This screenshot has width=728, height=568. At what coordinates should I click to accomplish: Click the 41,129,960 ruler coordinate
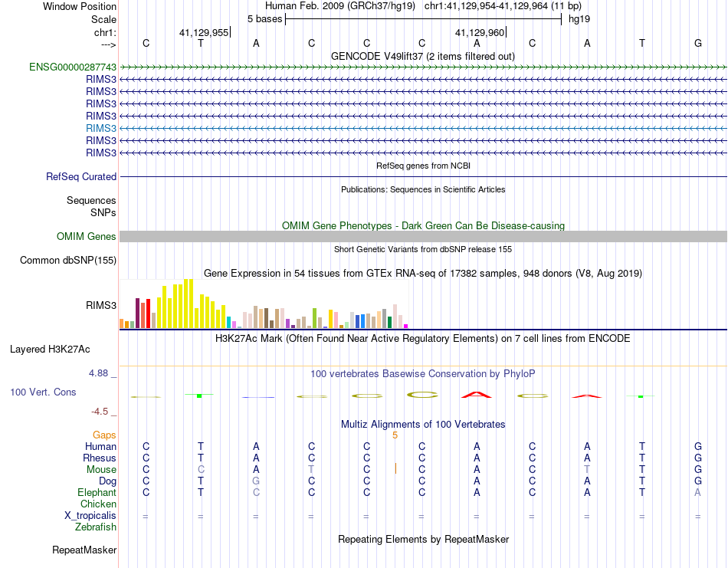480,32
